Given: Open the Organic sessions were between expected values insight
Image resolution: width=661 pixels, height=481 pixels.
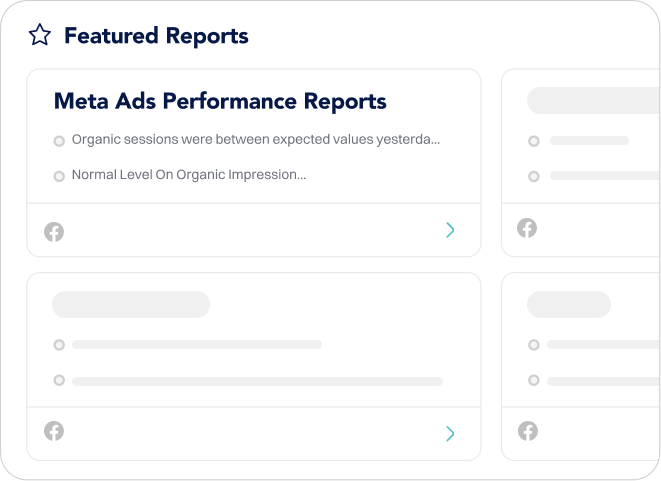Looking at the screenshot, I should click(x=256, y=139).
